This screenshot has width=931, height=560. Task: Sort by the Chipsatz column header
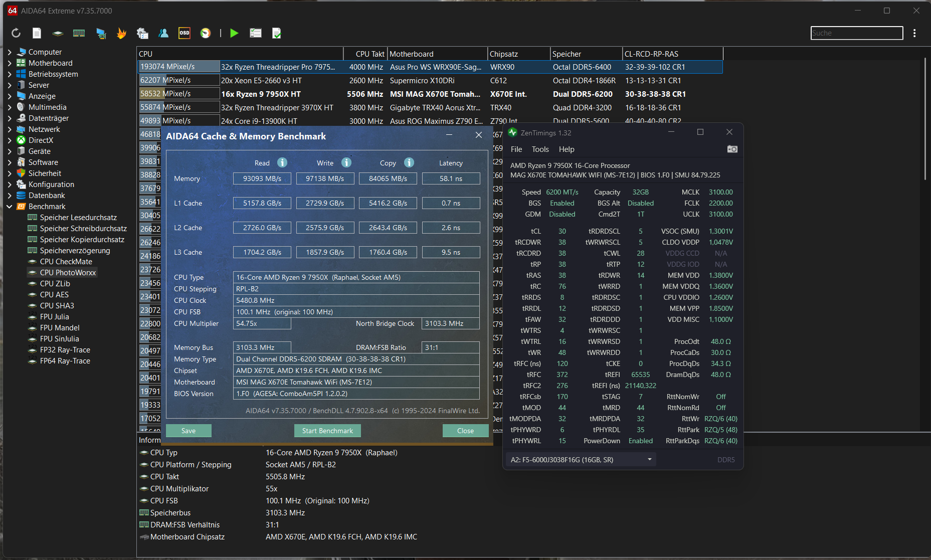(x=519, y=54)
